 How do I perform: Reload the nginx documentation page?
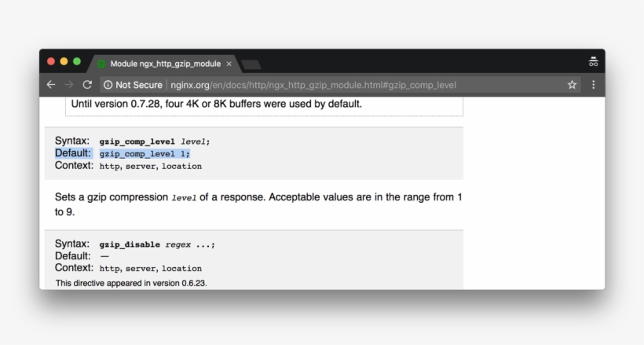point(87,85)
